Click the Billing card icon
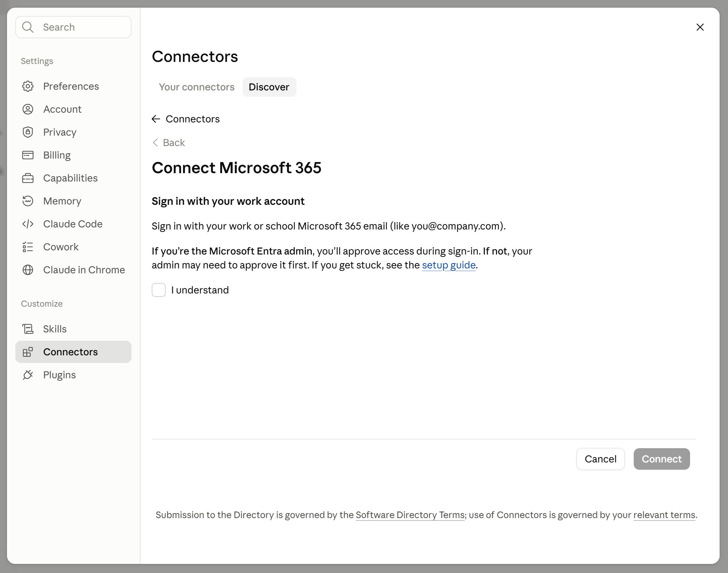Image resolution: width=728 pixels, height=573 pixels. 28,155
